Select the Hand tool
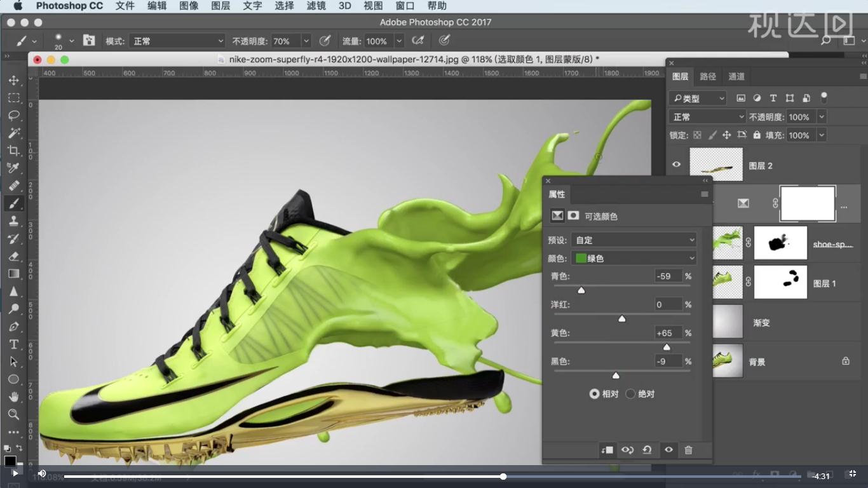This screenshot has height=488, width=868. click(13, 396)
